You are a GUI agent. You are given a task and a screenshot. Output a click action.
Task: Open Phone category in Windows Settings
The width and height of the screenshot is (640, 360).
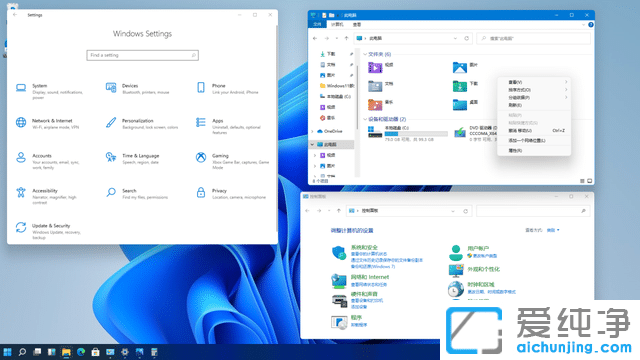(x=227, y=89)
